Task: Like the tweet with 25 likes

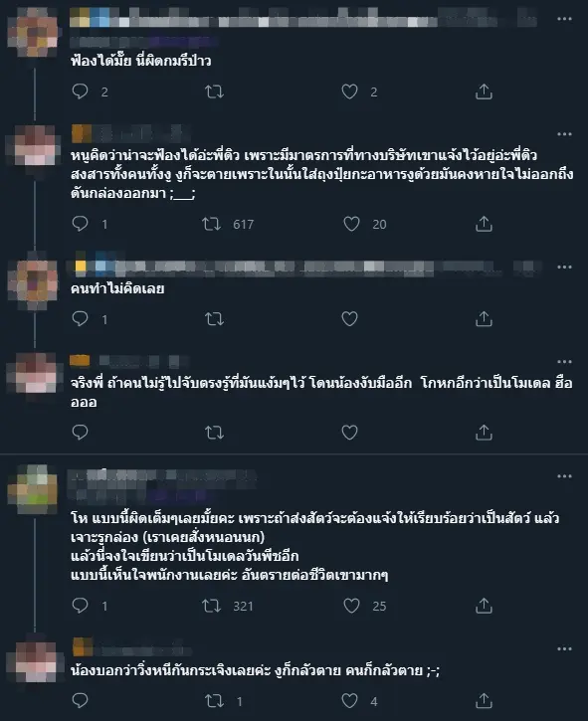Action: point(351,606)
